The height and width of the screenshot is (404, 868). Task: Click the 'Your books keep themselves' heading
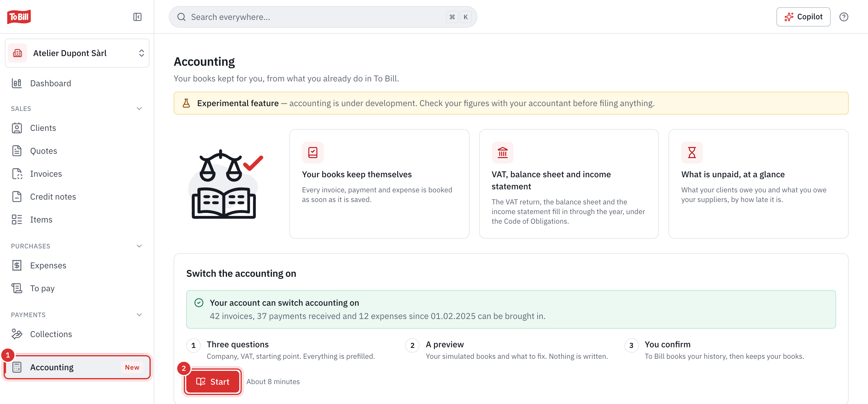pos(357,174)
